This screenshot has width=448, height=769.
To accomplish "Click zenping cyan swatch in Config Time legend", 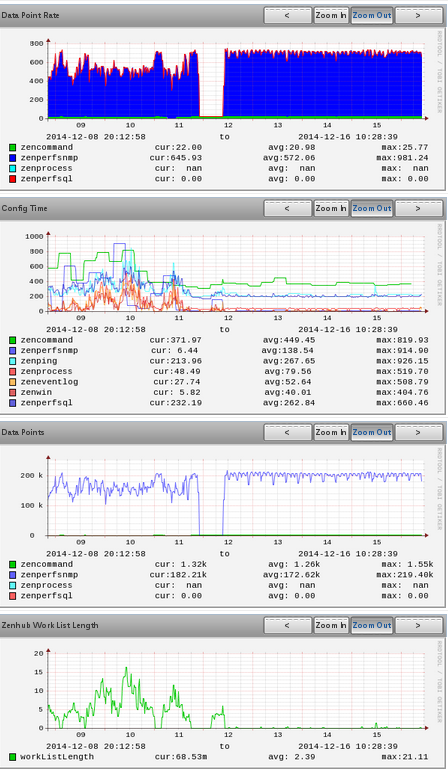I will [13, 361].
